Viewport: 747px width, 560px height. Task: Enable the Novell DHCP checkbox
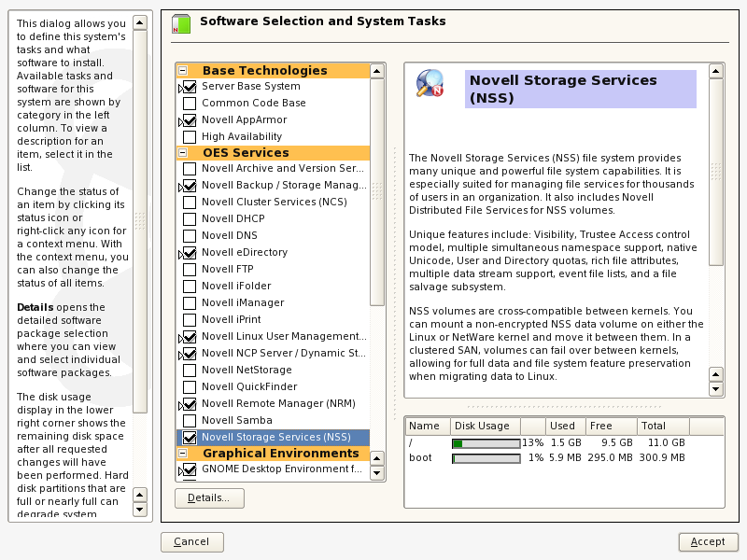pyautogui.click(x=190, y=219)
